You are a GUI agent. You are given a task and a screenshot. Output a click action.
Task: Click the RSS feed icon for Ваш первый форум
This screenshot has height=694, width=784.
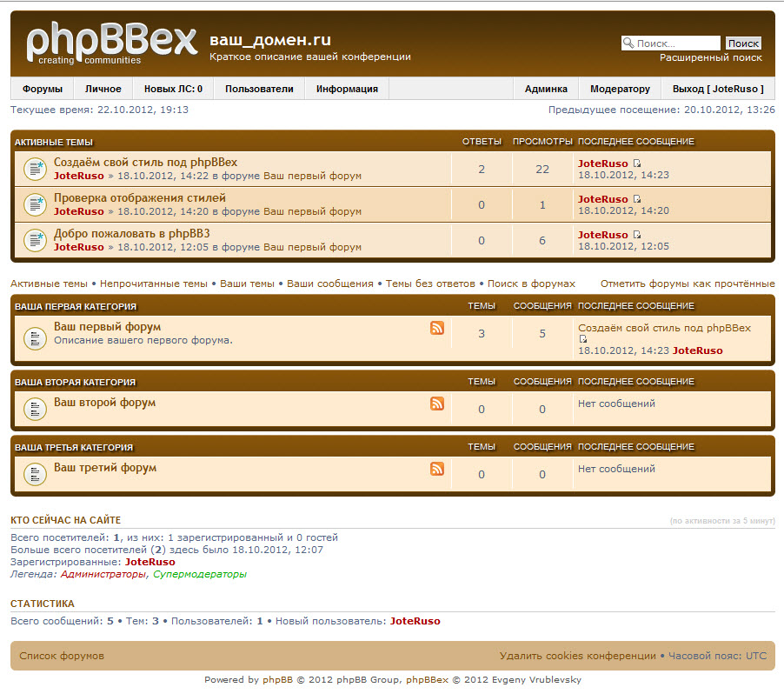point(437,328)
